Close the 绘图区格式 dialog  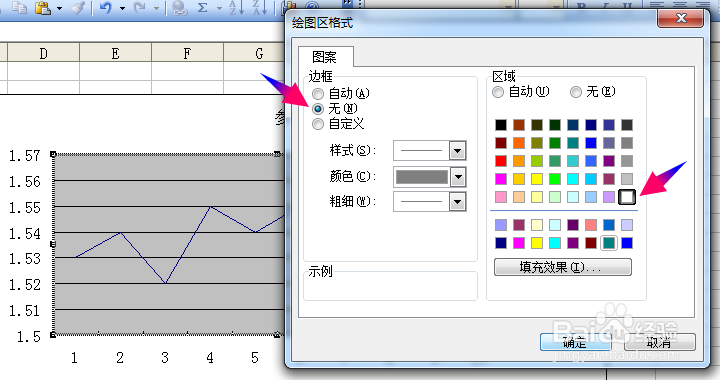tap(681, 18)
